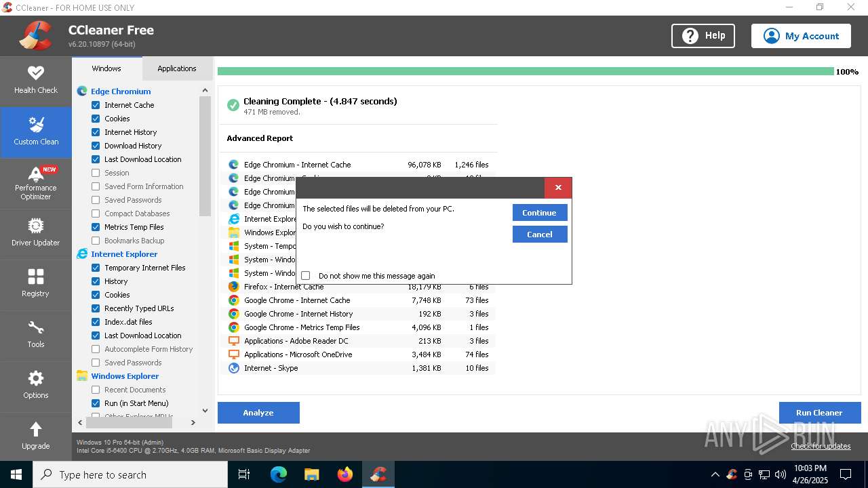Viewport: 868px width, 488px height.
Task: Close the confirmation dialog with the X
Action: pos(558,188)
